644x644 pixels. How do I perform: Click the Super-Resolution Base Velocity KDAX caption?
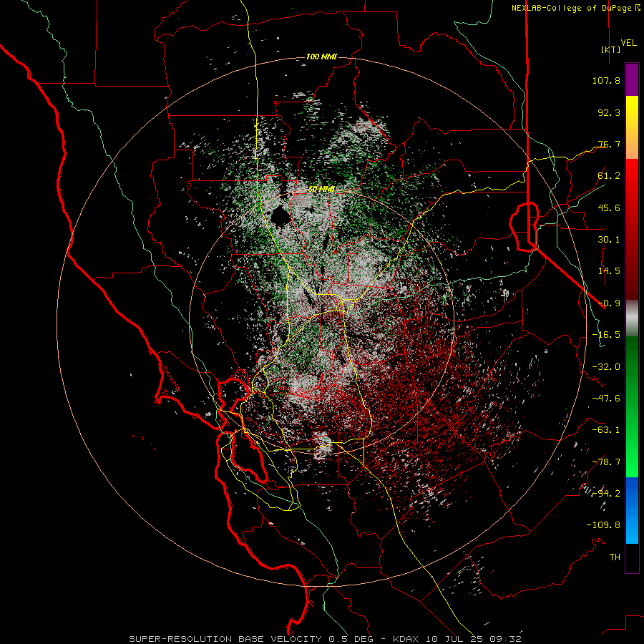pyautogui.click(x=326, y=639)
